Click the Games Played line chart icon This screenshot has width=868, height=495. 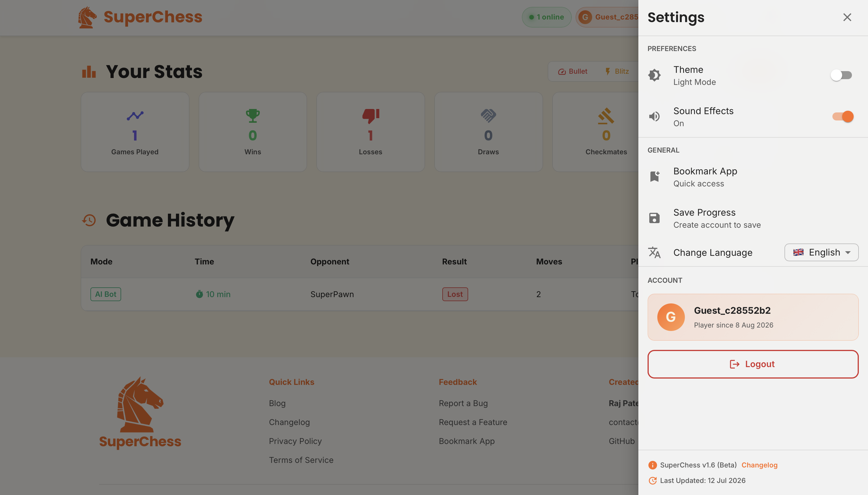click(x=135, y=116)
